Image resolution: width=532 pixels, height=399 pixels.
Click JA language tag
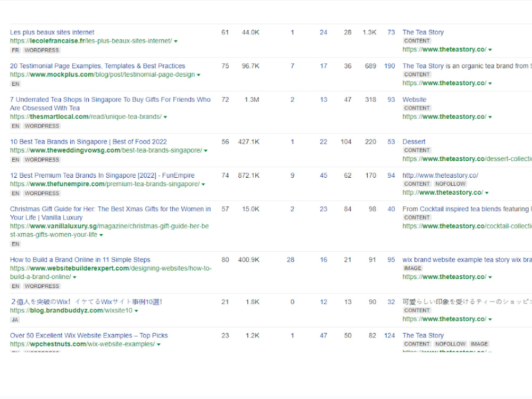click(15, 320)
